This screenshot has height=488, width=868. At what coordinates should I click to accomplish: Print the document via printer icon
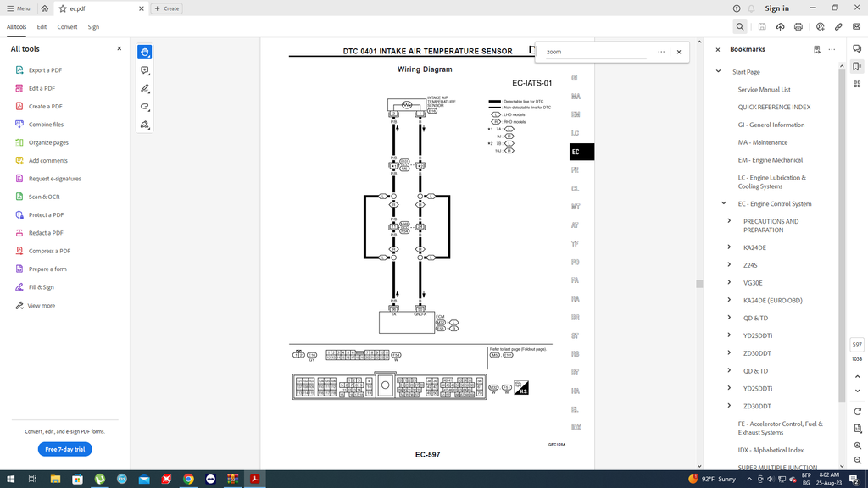click(798, 26)
